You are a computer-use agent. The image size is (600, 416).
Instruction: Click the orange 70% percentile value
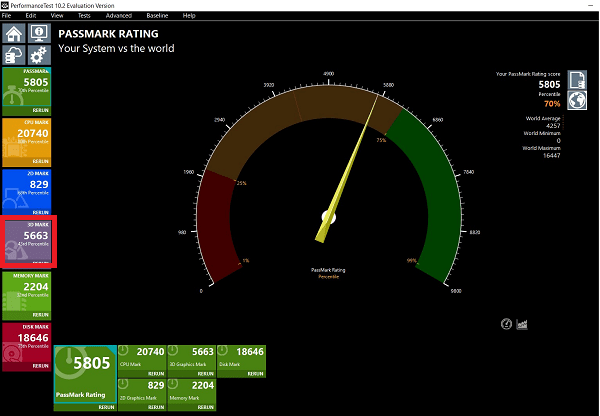click(552, 104)
